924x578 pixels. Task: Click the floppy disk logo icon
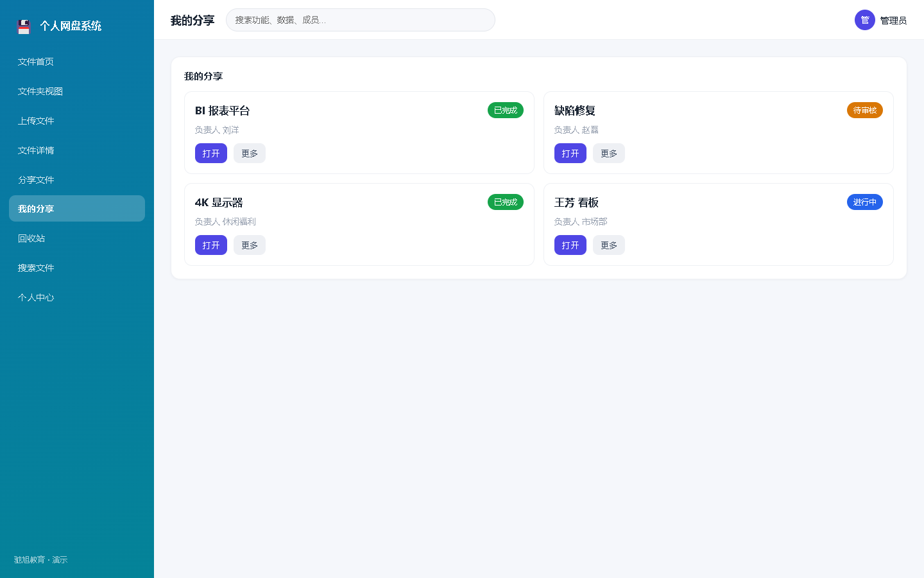coord(24,26)
